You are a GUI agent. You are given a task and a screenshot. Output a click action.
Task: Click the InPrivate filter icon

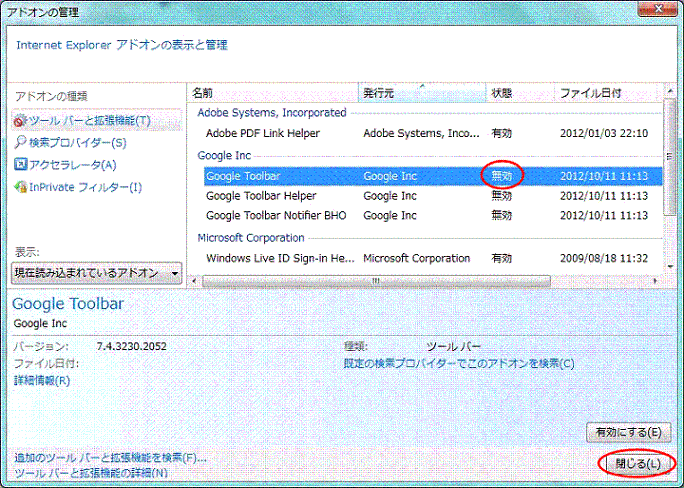point(20,187)
